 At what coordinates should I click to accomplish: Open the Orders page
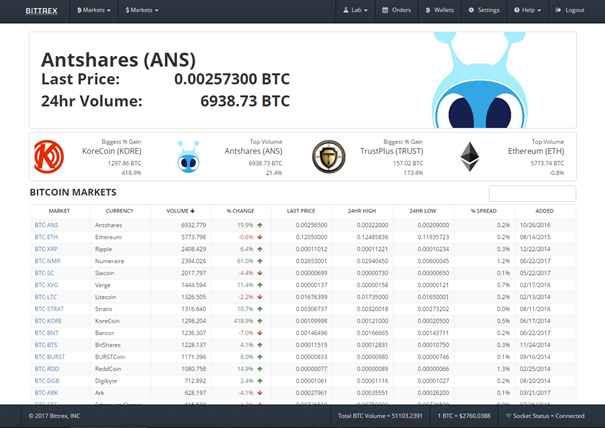pyautogui.click(x=397, y=10)
